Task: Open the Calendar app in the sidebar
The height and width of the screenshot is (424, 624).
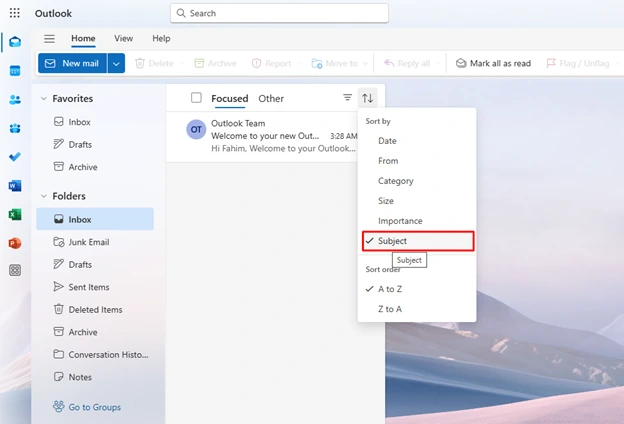Action: (15, 71)
